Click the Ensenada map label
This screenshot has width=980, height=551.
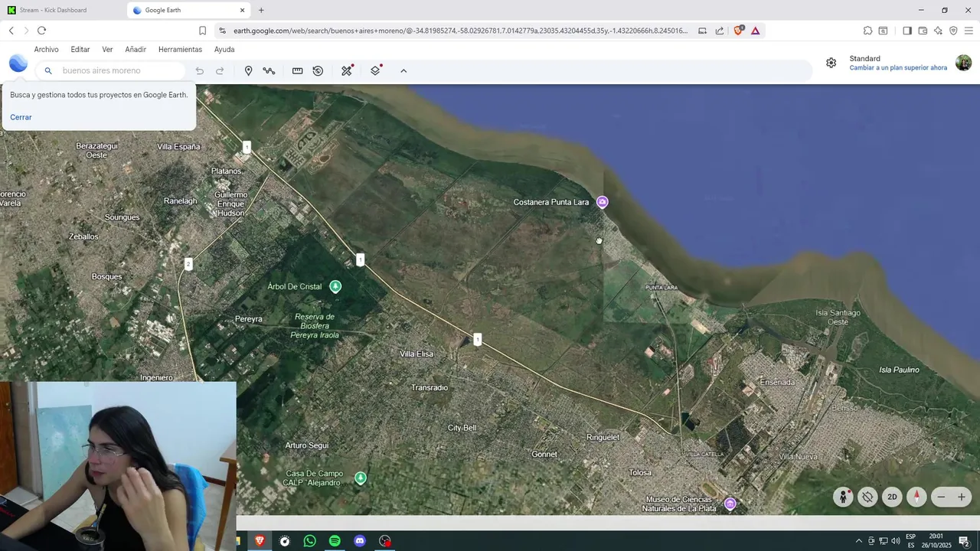[x=777, y=382]
